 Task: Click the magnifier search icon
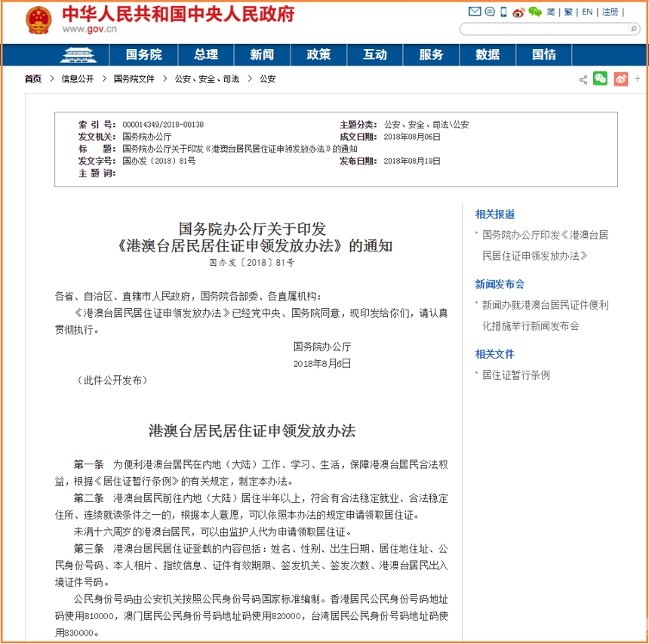pyautogui.click(x=634, y=29)
